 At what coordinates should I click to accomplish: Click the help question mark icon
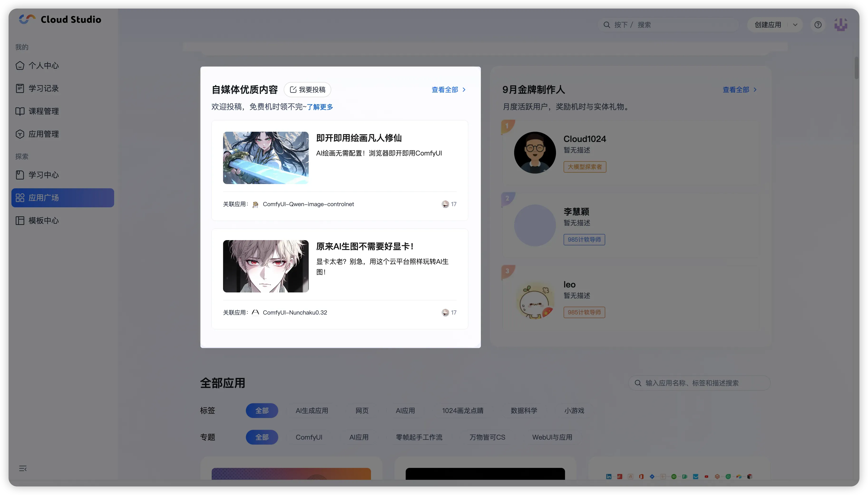coord(818,25)
